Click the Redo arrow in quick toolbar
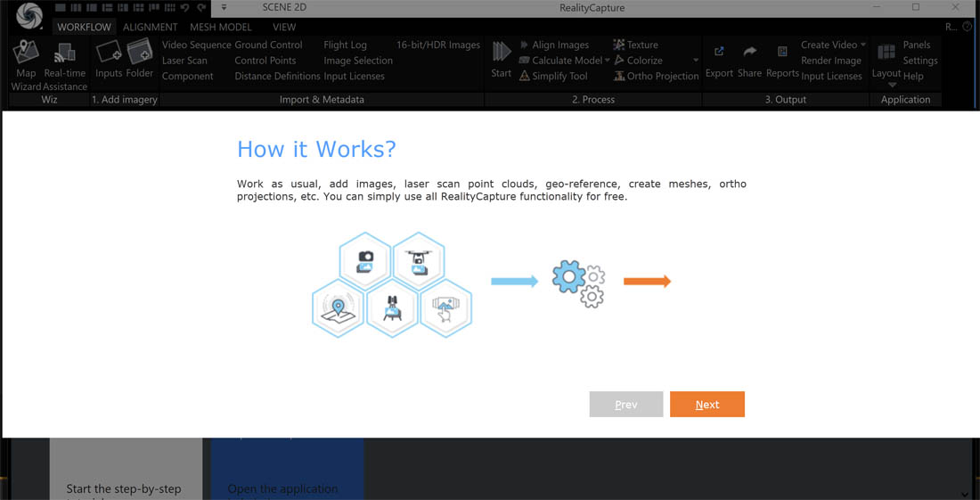Viewport: 980px width, 500px height. tap(201, 8)
